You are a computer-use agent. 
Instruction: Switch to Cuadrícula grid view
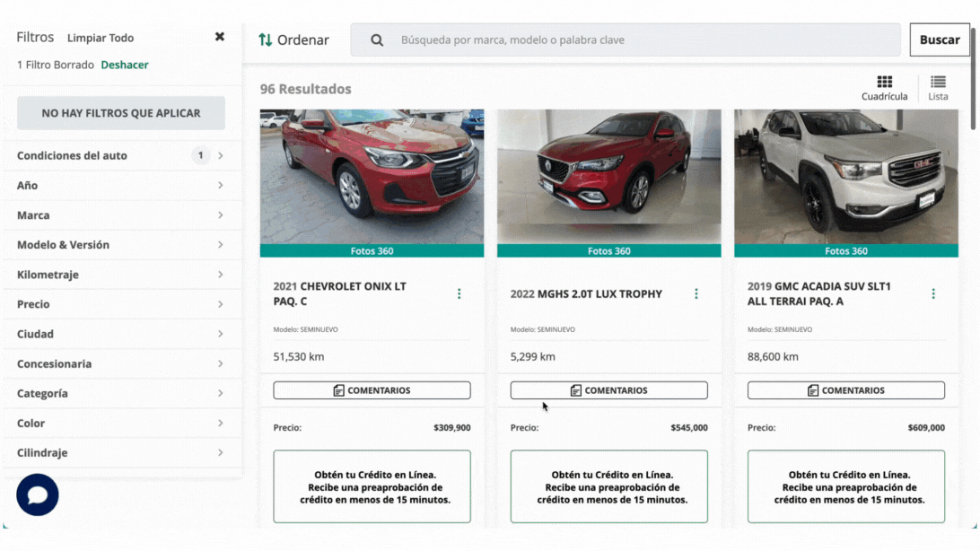click(884, 88)
